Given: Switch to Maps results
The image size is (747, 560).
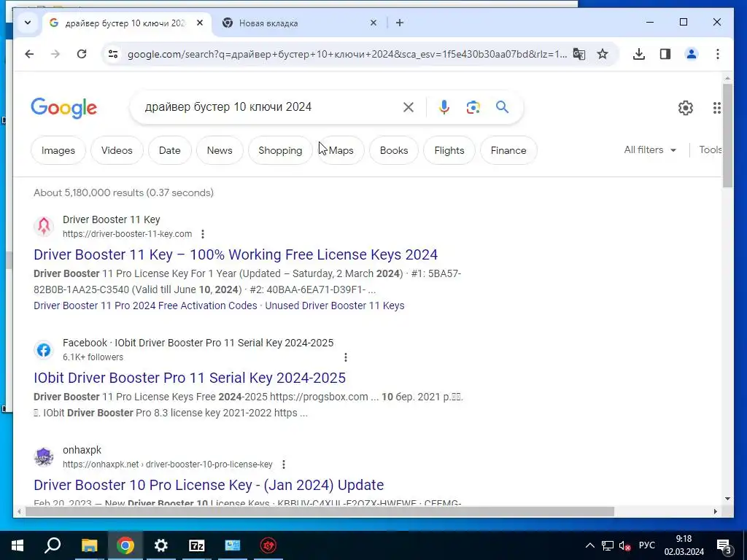Looking at the screenshot, I should click(341, 150).
